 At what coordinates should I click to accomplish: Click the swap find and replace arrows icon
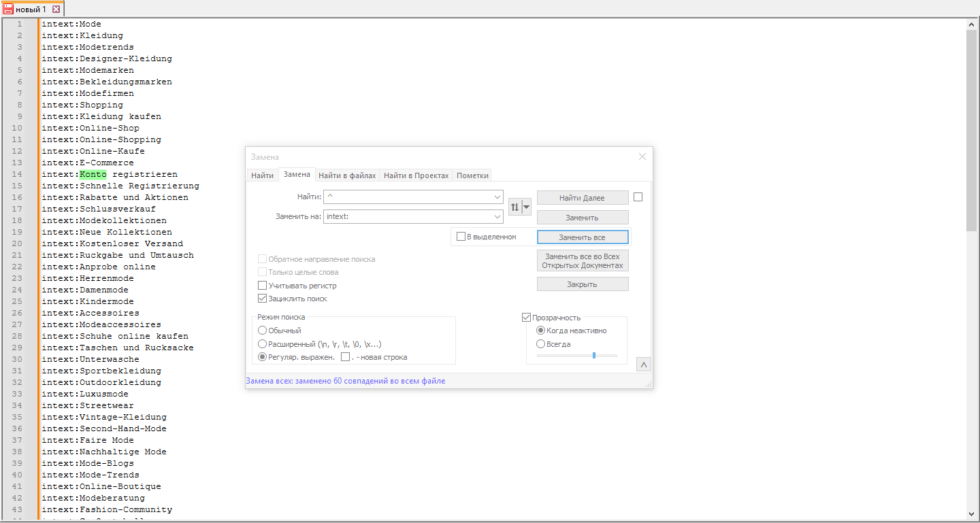(x=514, y=207)
